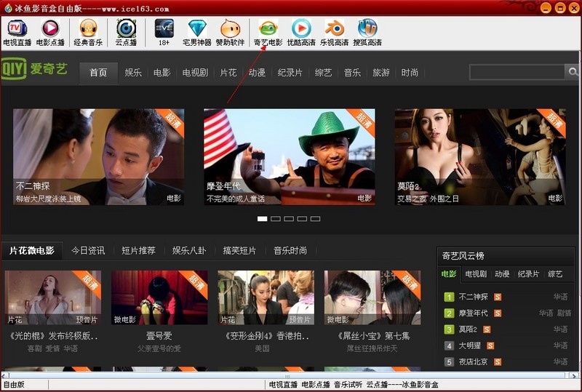Select fourth carousel page indicator
The image size is (582, 392).
tap(302, 219)
